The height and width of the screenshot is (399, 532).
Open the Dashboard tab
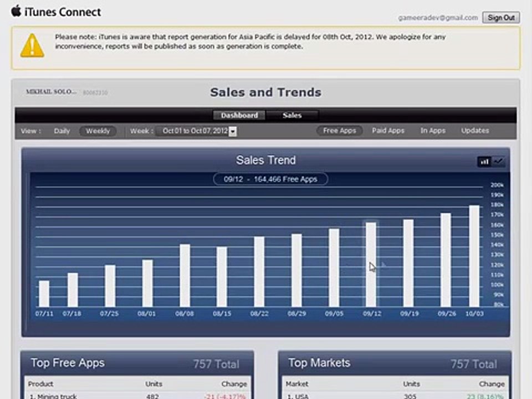click(239, 115)
